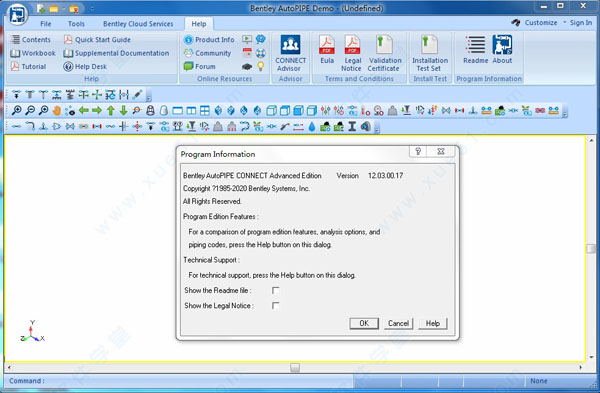Viewport: 600px width, 393px height.
Task: Click the graduation cap icon in Online Resources
Action: tap(247, 67)
